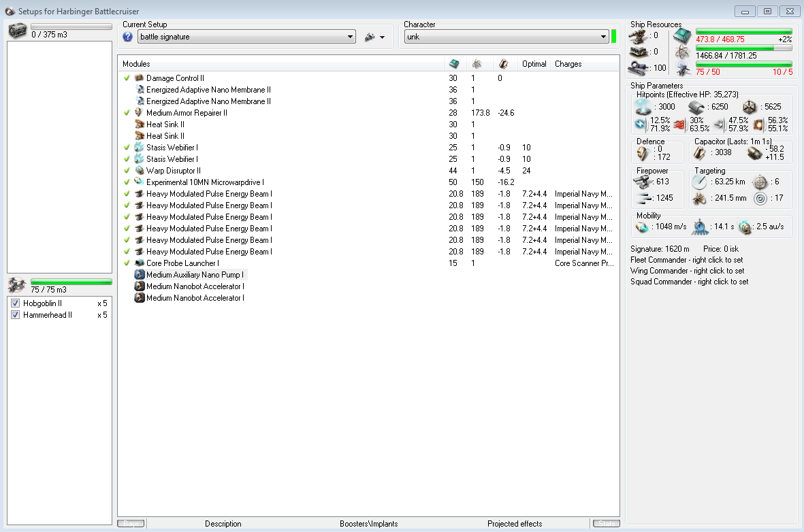
Task: Click the turret firepower DPS icon
Action: tap(643, 182)
